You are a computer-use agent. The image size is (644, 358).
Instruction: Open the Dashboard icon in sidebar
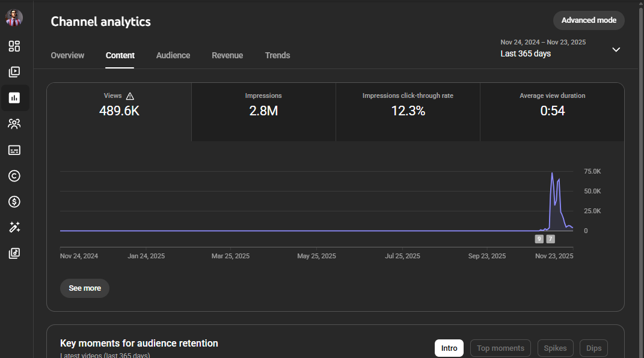click(x=14, y=46)
